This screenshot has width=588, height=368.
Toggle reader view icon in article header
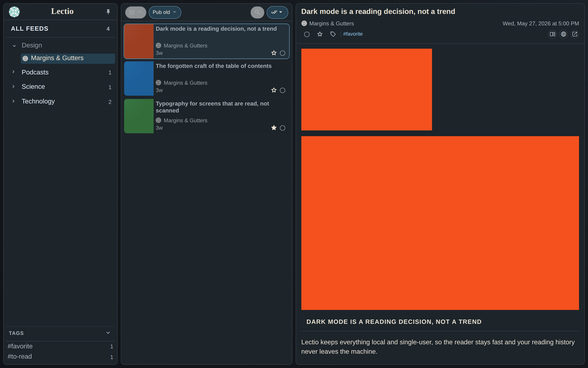[552, 34]
